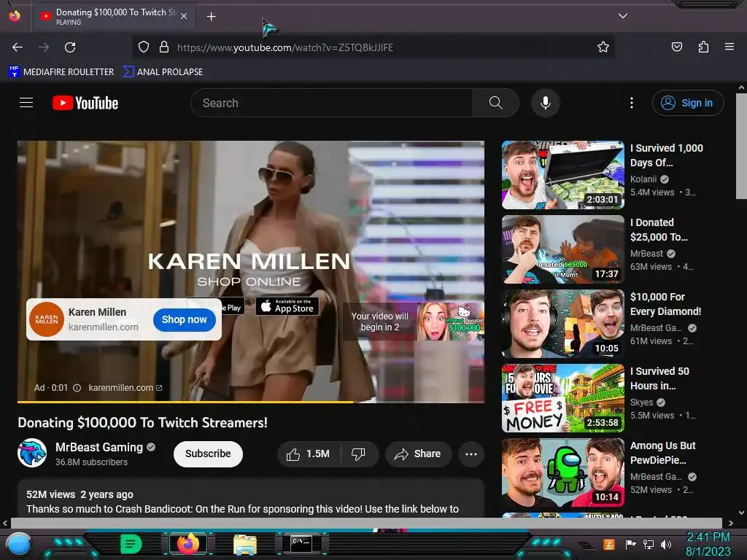747x560 pixels.
Task: Click the Shop now ad button
Action: [185, 319]
